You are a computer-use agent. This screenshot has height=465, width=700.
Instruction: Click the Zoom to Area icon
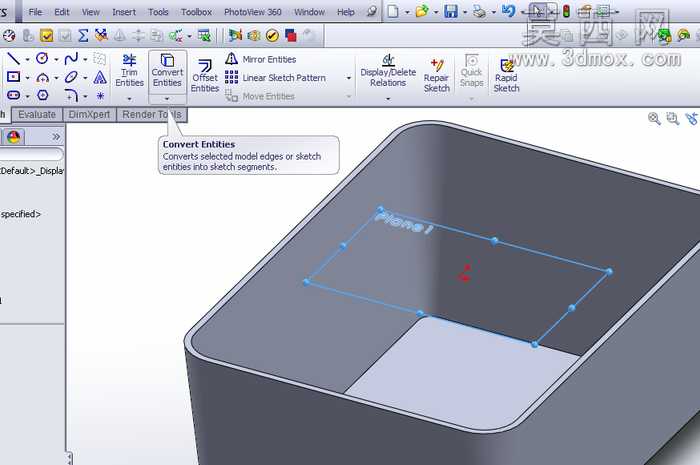point(672,118)
